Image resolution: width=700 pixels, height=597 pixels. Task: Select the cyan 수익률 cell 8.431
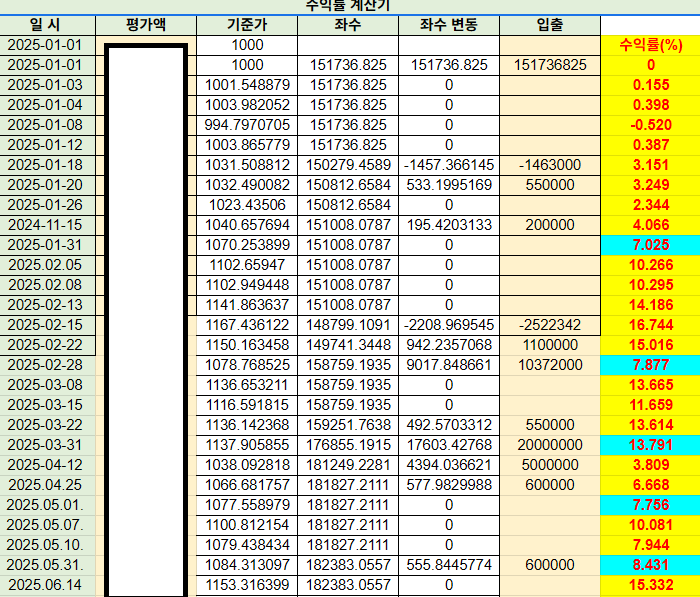tap(650, 565)
